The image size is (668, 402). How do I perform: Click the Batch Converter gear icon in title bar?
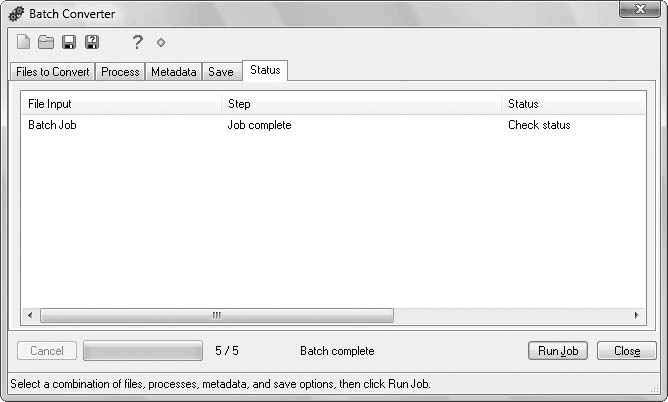(x=17, y=14)
